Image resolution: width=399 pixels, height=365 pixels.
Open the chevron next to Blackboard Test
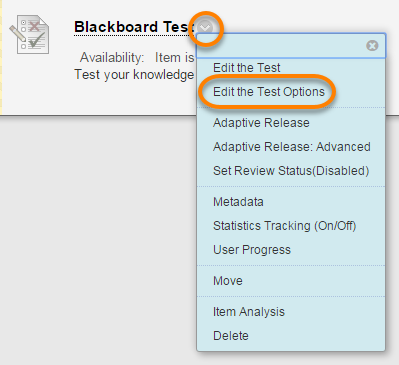pos(206,27)
